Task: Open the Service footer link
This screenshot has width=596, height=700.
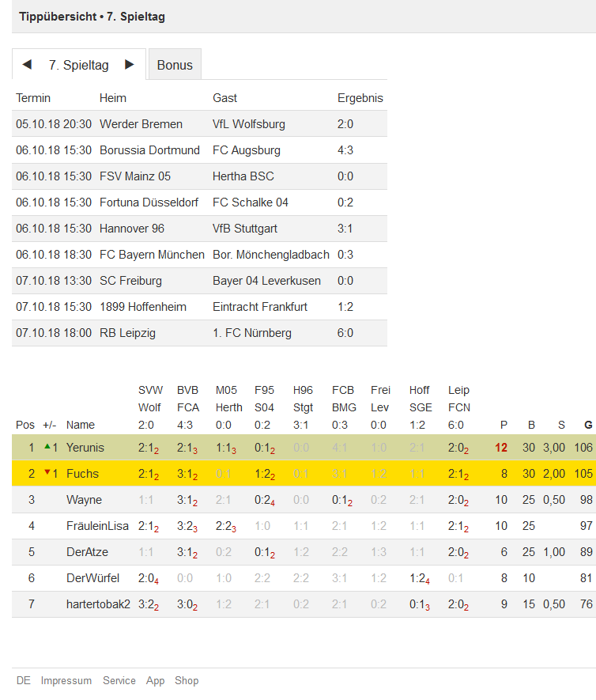Action: click(119, 680)
